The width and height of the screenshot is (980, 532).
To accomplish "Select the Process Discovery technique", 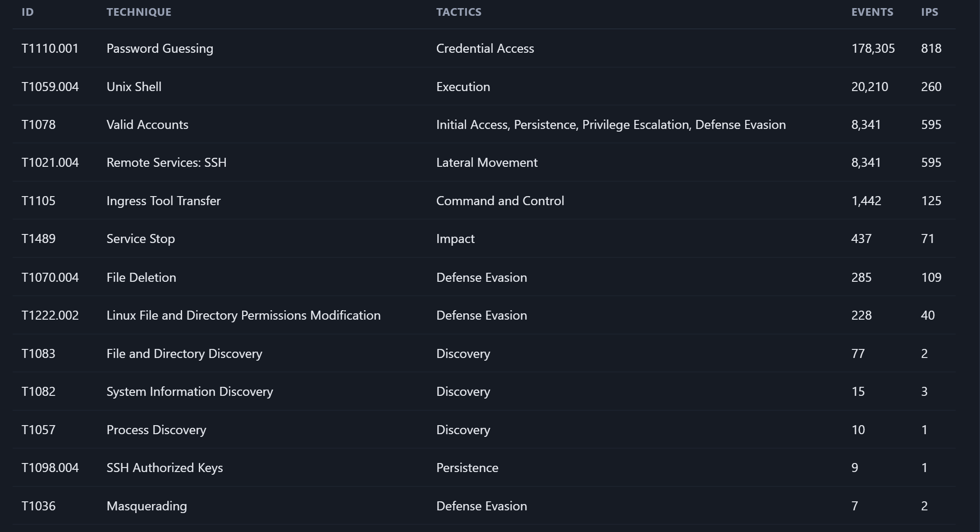I will click(x=156, y=430).
